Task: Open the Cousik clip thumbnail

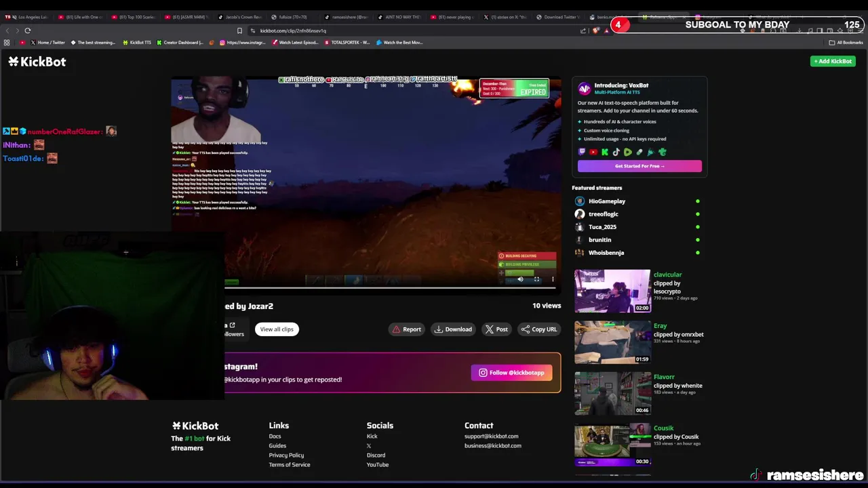Action: [x=612, y=445]
